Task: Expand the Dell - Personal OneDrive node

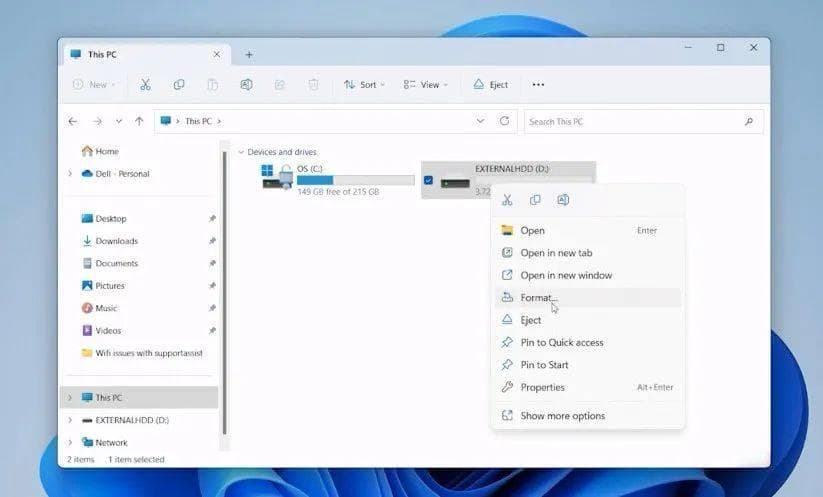Action: click(x=70, y=174)
